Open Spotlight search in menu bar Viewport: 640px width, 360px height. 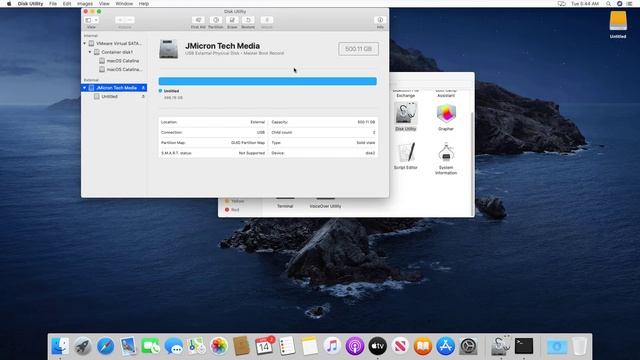(x=609, y=4)
